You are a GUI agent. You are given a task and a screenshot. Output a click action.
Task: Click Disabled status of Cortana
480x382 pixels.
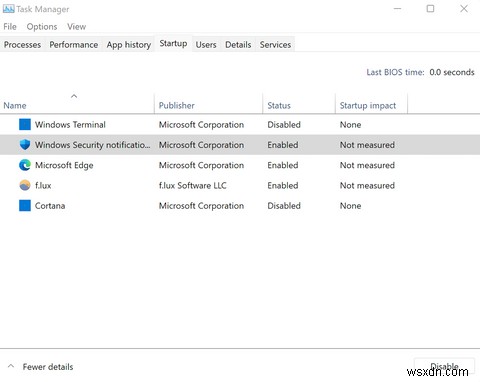(284, 206)
